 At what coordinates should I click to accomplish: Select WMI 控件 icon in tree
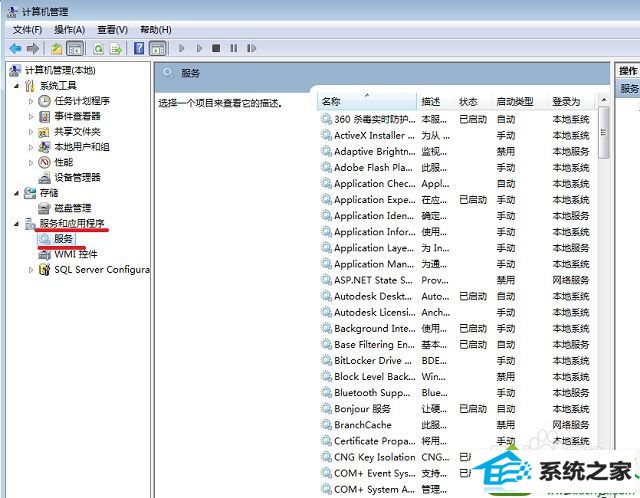(x=44, y=255)
